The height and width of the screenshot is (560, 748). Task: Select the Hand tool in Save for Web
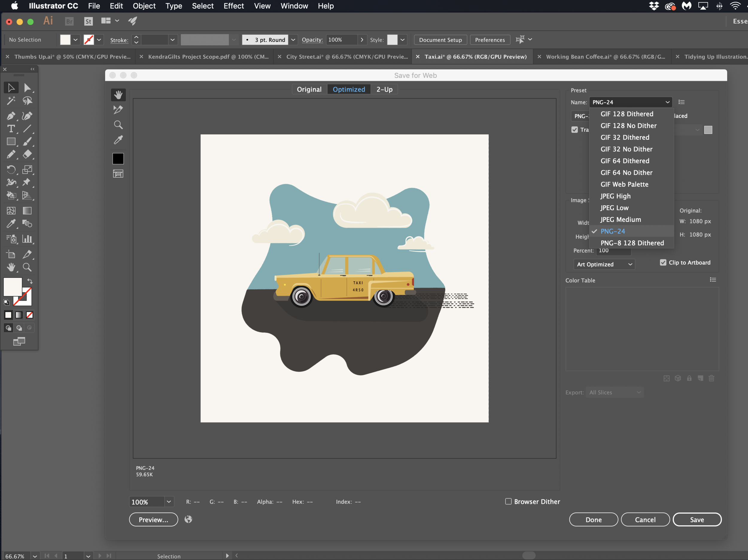118,95
